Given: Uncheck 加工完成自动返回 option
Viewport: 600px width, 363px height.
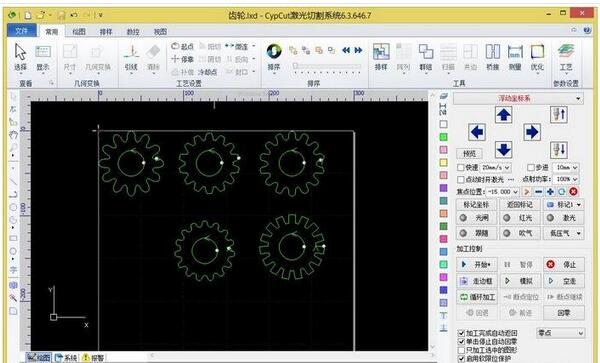Looking at the screenshot, I should (x=461, y=333).
